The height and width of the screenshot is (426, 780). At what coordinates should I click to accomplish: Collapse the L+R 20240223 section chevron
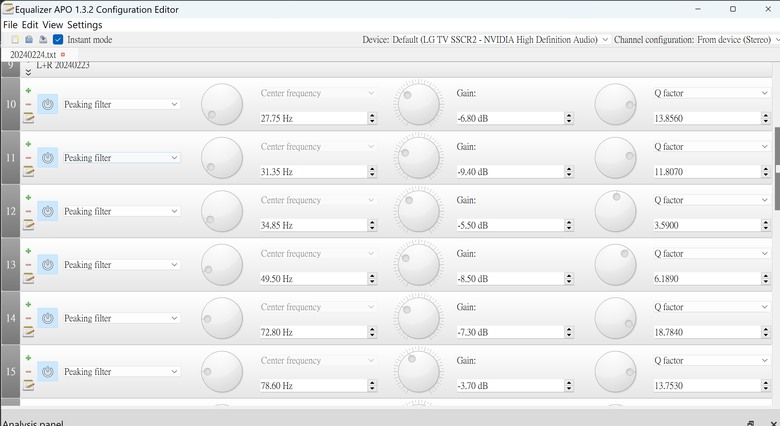pos(28,72)
